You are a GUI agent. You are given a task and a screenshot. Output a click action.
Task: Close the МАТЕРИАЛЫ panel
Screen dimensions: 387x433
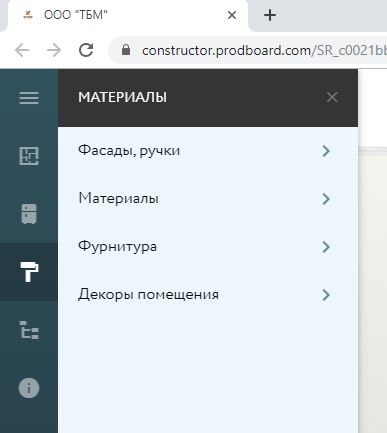click(332, 97)
